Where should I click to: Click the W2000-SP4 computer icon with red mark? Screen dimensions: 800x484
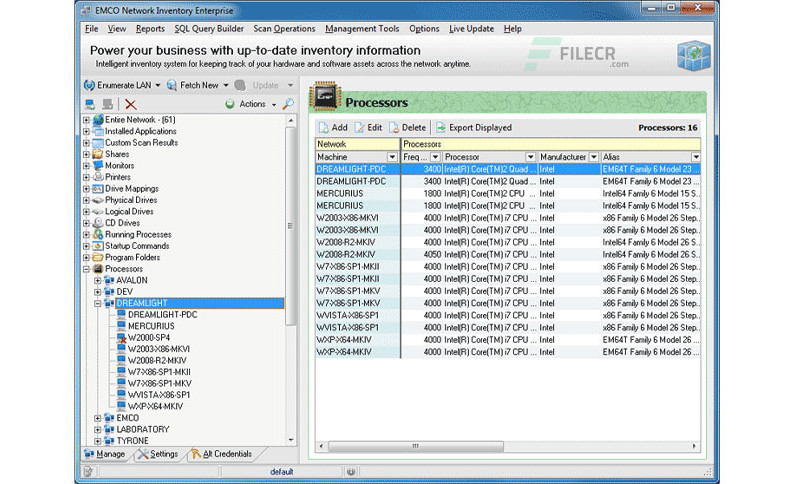click(x=121, y=338)
